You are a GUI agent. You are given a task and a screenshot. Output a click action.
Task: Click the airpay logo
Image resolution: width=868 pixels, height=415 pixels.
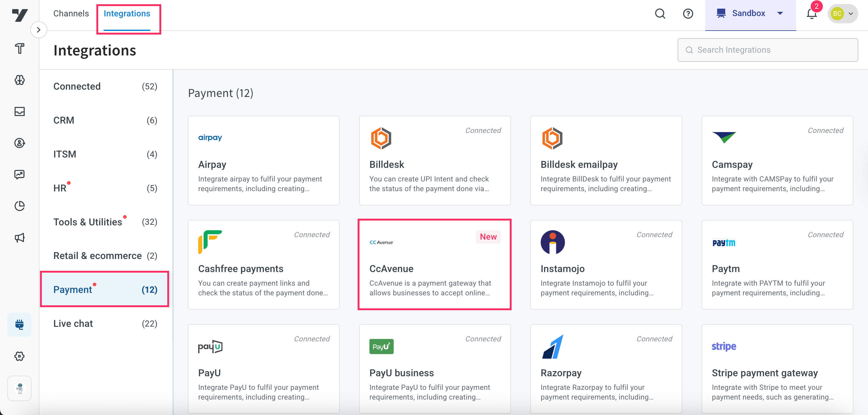tap(210, 138)
